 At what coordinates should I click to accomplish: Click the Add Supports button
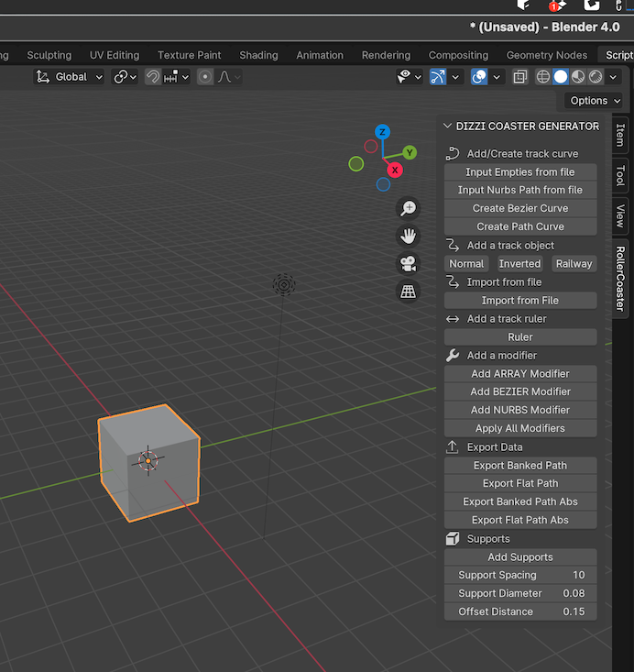pos(520,557)
